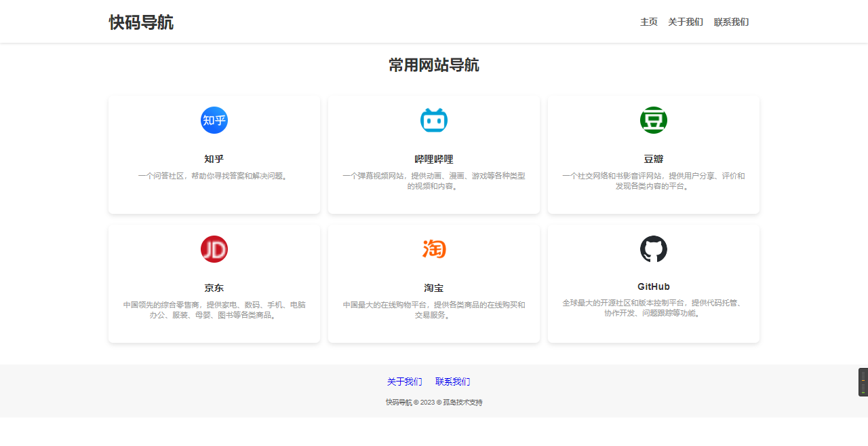Viewport: 868px width, 446px height.
Task: Follow the footer 联系我们 link
Action: tap(452, 382)
